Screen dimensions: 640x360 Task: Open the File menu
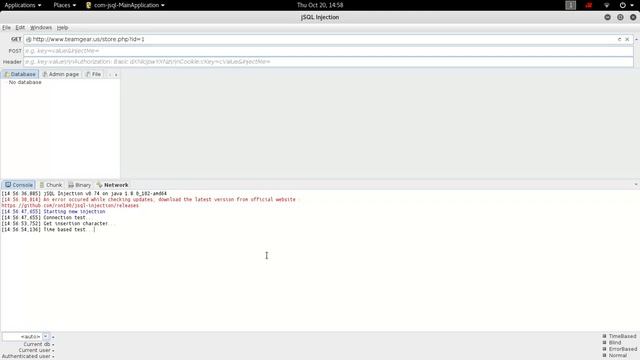tap(6, 28)
